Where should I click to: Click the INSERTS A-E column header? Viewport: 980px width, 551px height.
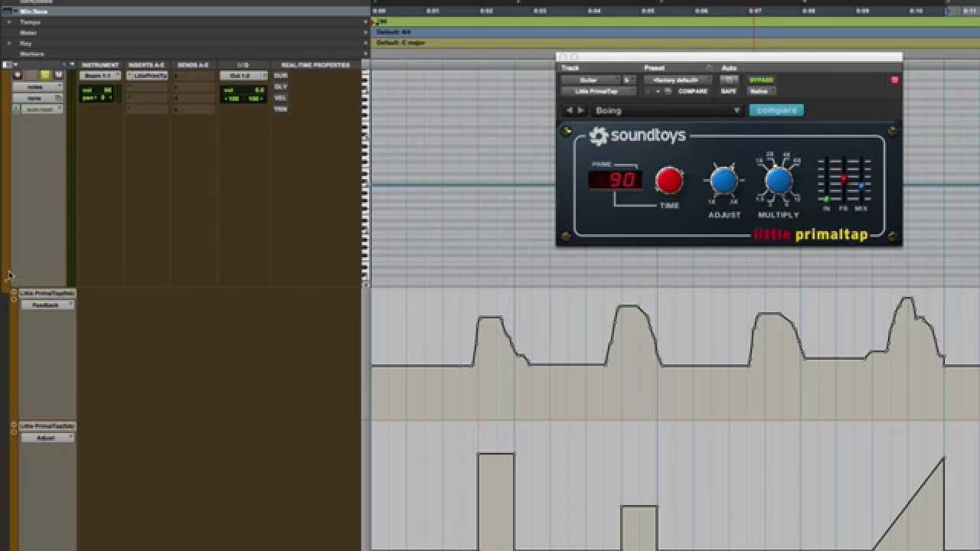(146, 65)
